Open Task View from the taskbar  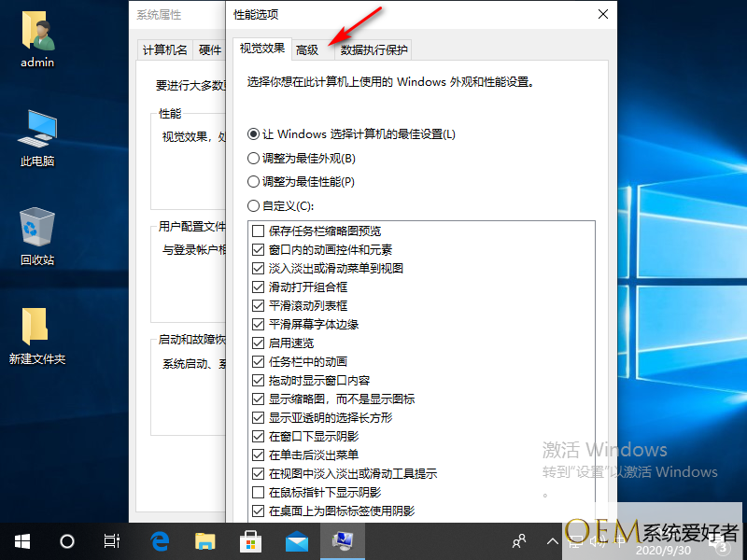112,540
